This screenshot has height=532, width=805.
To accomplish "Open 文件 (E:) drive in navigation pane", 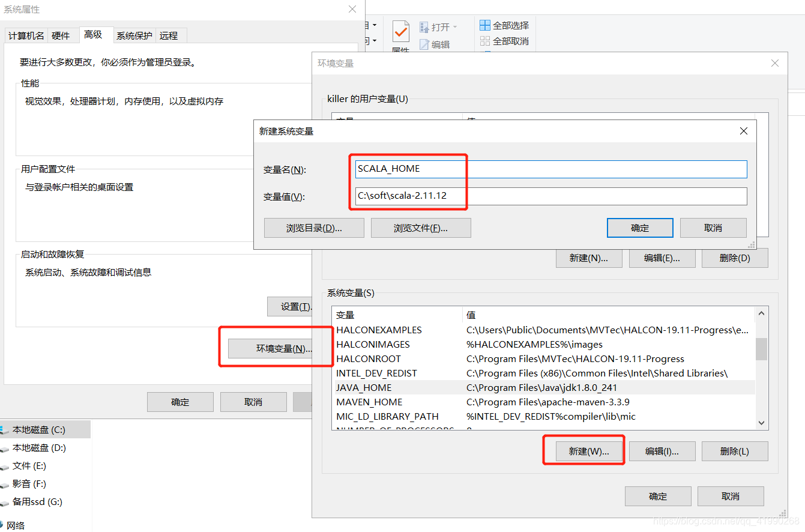I will 29,466.
